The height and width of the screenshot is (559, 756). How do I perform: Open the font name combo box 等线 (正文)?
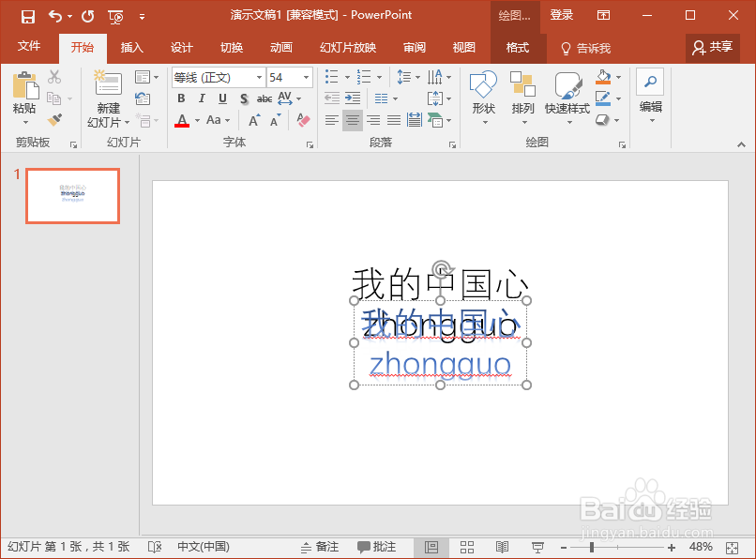219,77
